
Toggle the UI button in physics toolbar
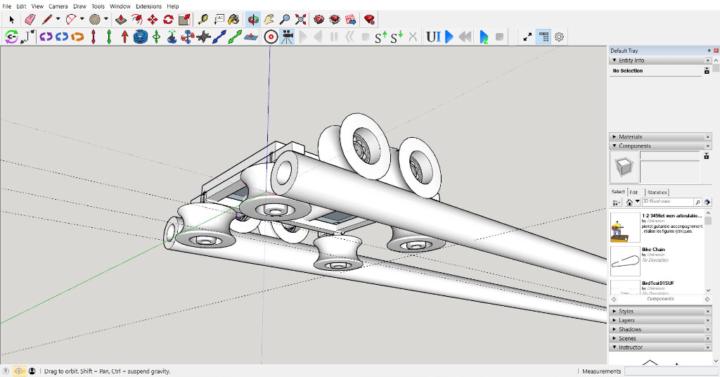(x=433, y=37)
